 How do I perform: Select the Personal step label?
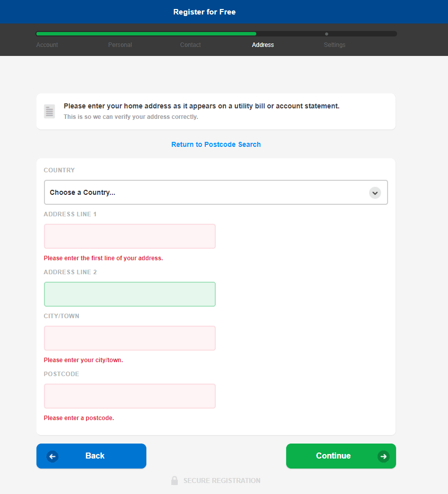(x=120, y=45)
